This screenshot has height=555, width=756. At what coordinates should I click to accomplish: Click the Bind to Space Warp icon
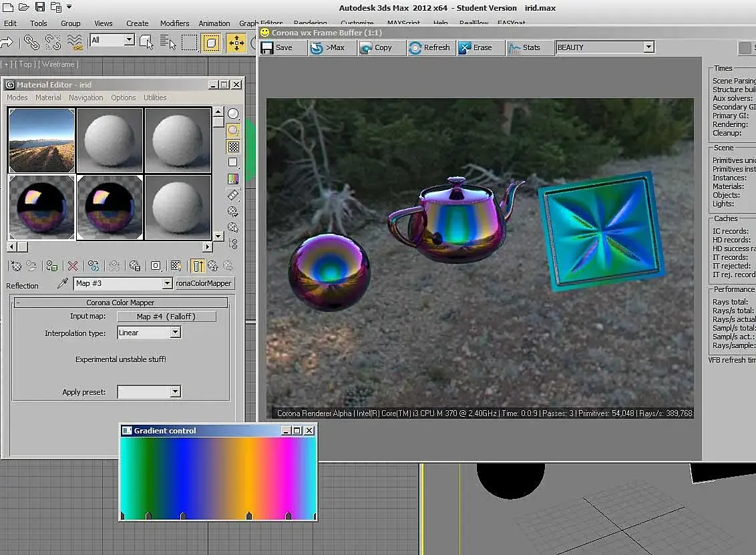74,42
